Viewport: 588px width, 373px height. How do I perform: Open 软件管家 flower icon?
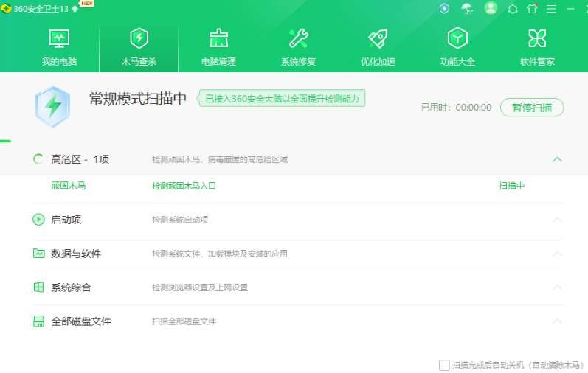point(537,38)
